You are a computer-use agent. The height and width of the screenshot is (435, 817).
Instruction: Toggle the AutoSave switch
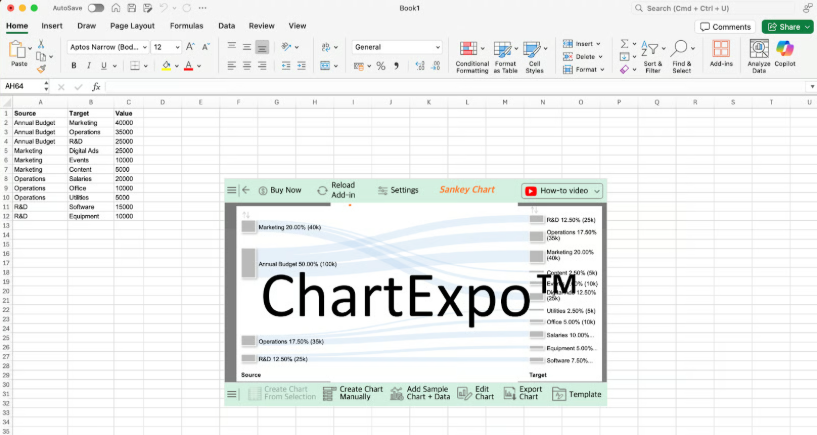[96, 7]
